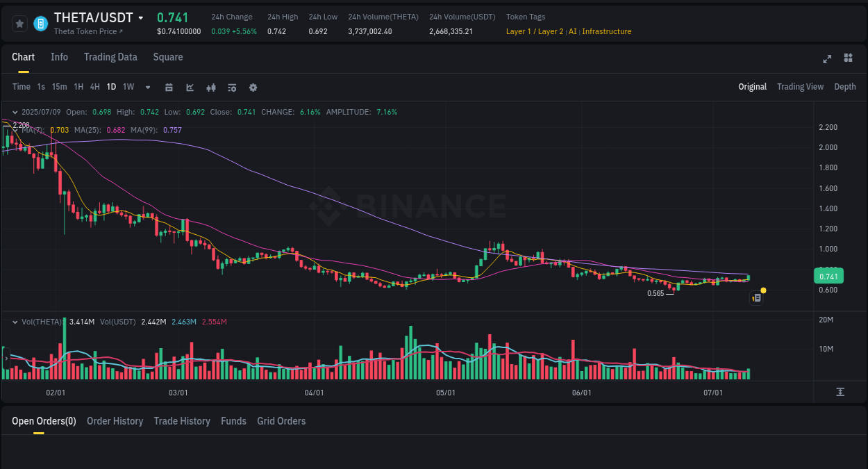View Order History
The height and width of the screenshot is (469, 868).
pyautogui.click(x=115, y=421)
